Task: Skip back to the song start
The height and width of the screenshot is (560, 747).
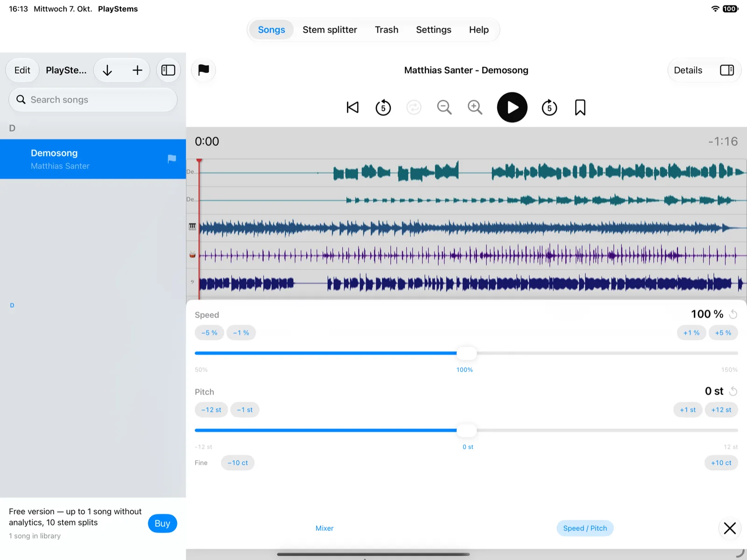Action: click(352, 107)
